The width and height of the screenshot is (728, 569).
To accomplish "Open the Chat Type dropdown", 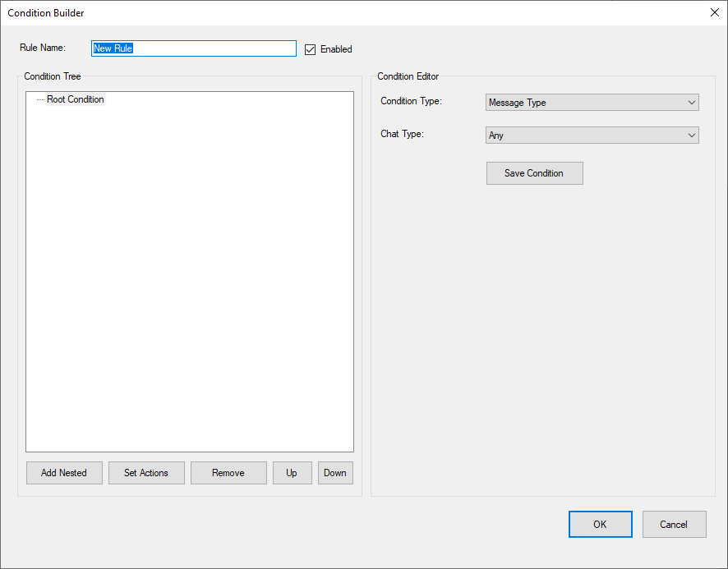I will (x=592, y=135).
